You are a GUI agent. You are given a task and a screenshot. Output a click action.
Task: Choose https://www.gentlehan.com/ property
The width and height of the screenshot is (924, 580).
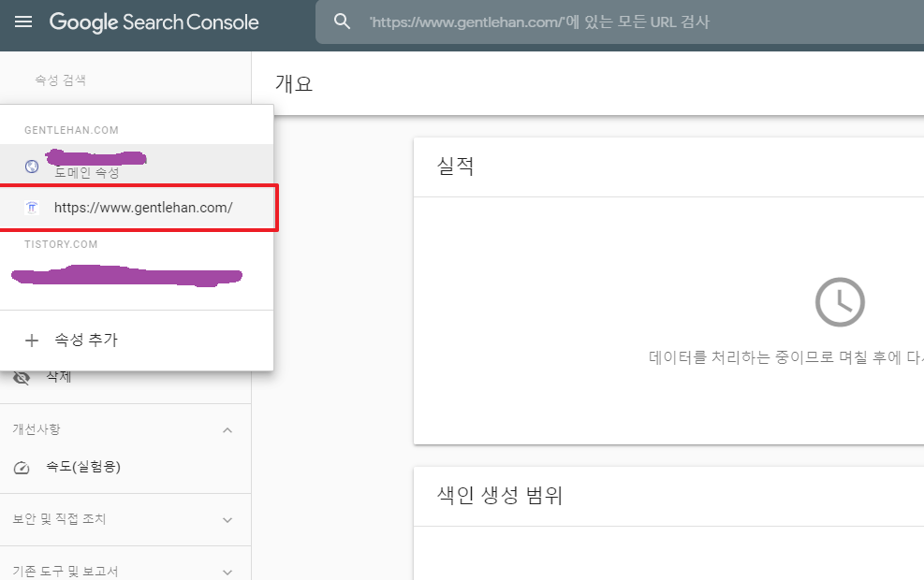(137, 208)
